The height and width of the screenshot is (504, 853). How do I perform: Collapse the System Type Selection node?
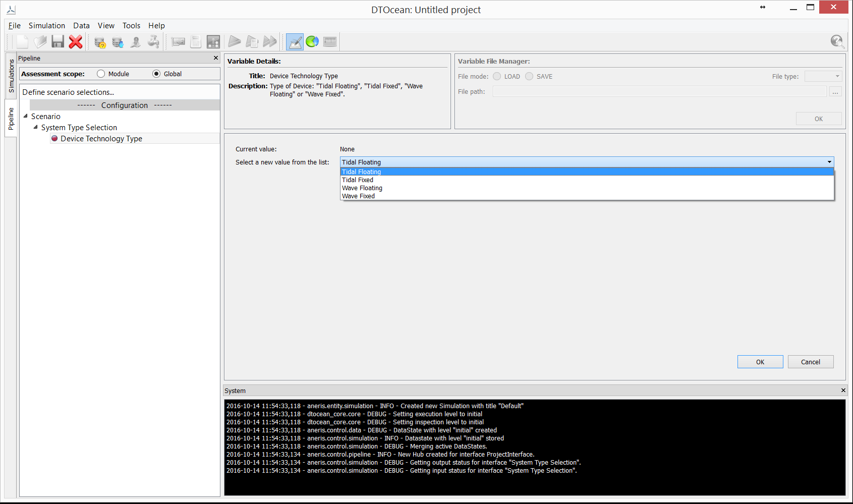coord(36,127)
